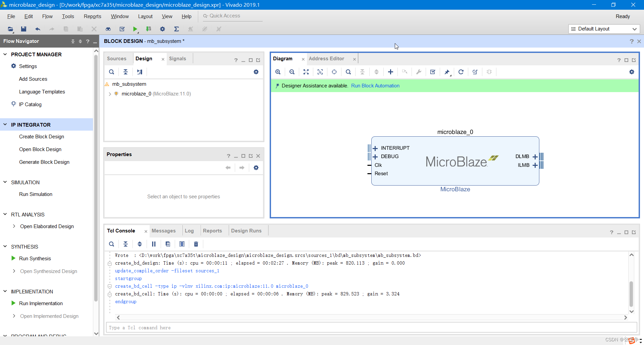This screenshot has height=345, width=644.
Task: Click Tcl Console horizontal scroll right arrow
Action: point(626,318)
